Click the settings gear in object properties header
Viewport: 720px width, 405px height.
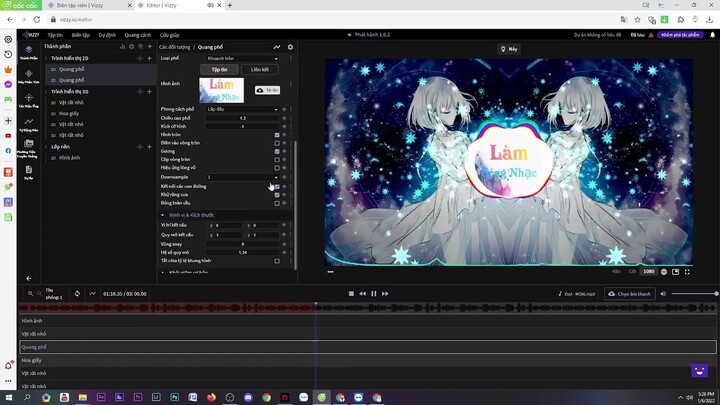pyautogui.click(x=290, y=47)
